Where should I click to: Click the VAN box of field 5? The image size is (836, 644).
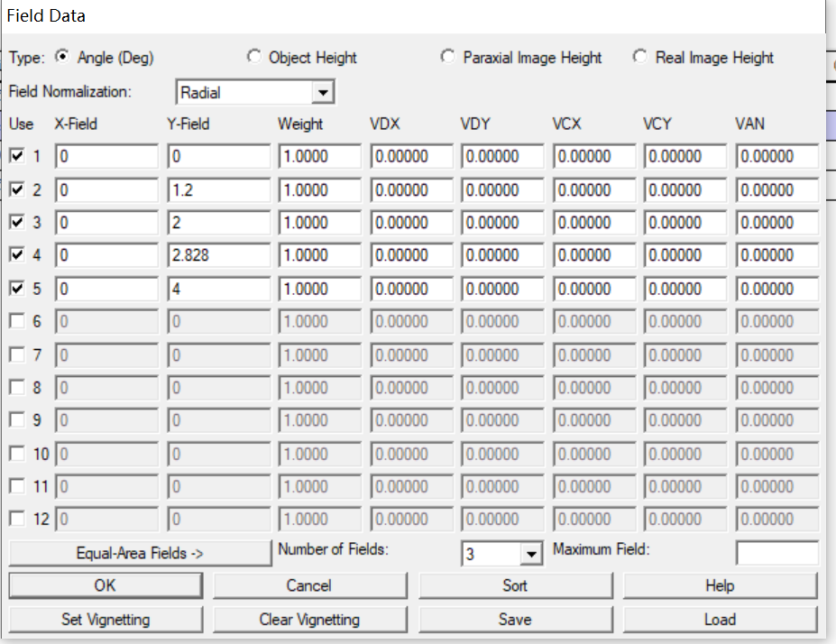click(x=777, y=289)
